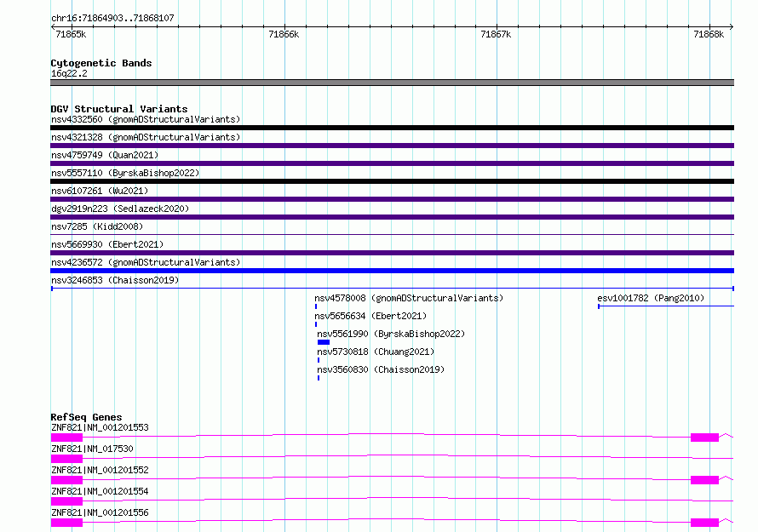Click the 71867k ruler mark

496,34
